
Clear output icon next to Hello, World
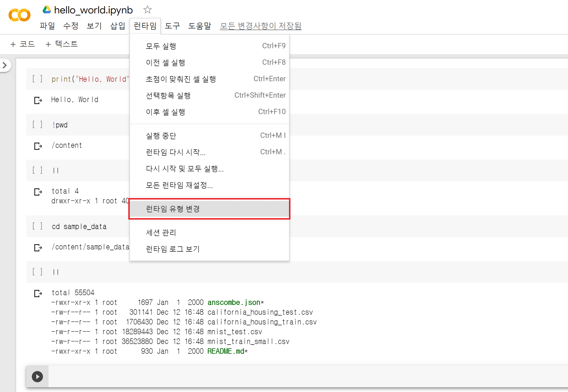pos(38,100)
